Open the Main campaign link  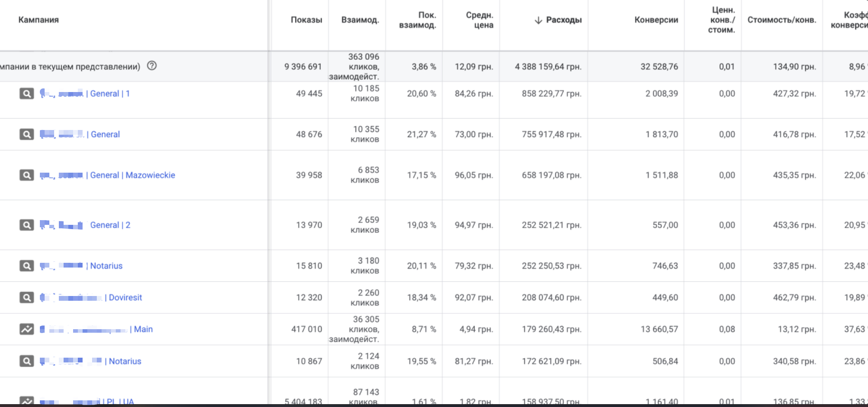click(143, 329)
